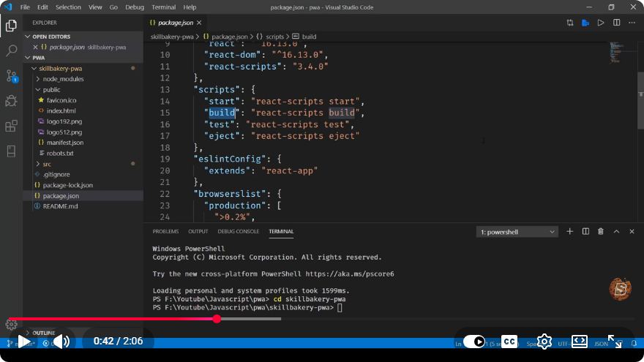Image resolution: width=644 pixels, height=362 pixels.
Task: Click the SkillBakery channel watermark logo
Action: (x=620, y=289)
